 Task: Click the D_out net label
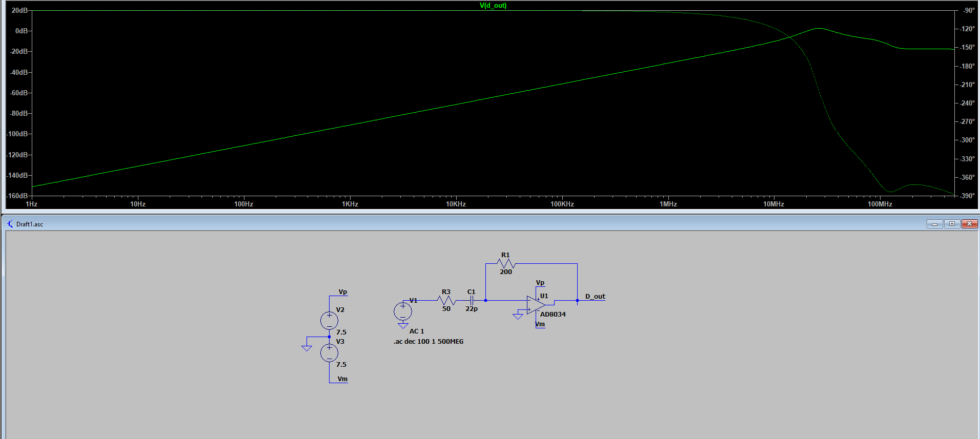point(595,297)
